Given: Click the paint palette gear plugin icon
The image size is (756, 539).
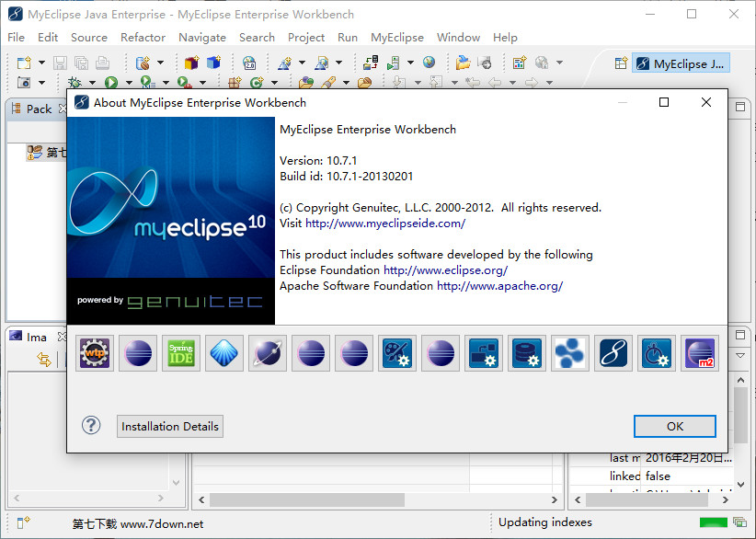Looking at the screenshot, I should click(x=397, y=353).
